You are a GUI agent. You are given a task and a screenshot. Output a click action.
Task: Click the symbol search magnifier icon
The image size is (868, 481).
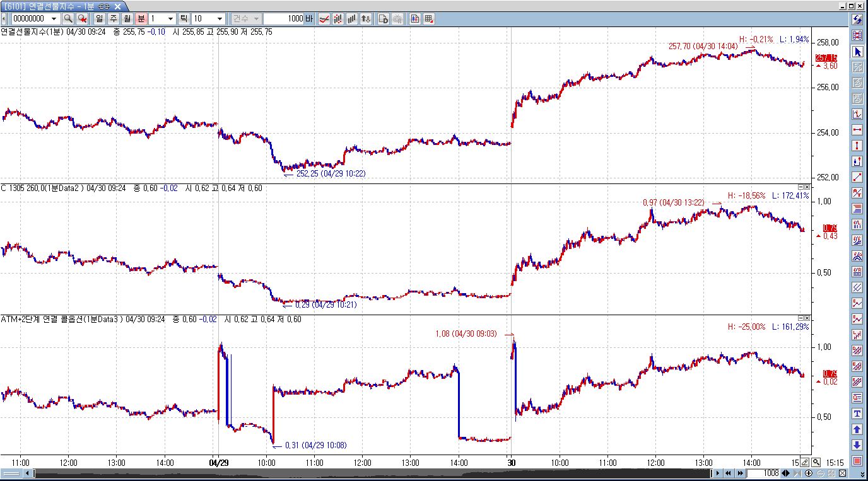68,19
